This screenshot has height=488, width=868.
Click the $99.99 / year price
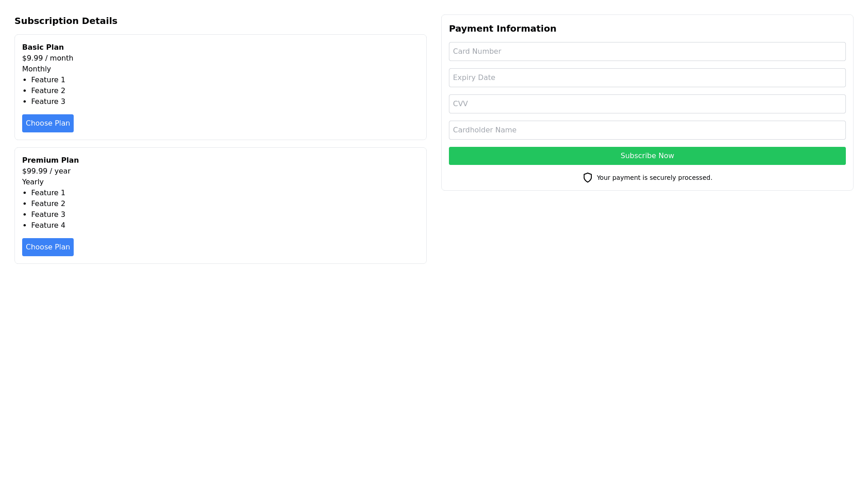point(46,171)
